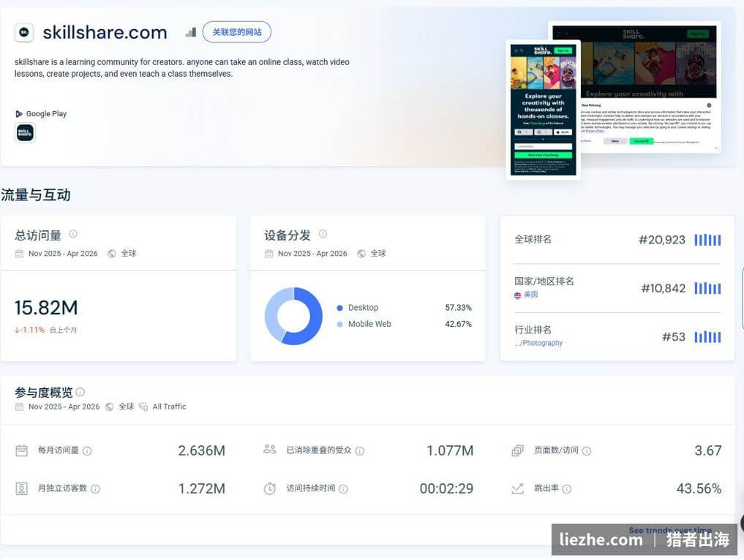Screen dimensions: 744x560
Task: Open the Skillshare app icon under Google Play
Action: pyautogui.click(x=25, y=133)
